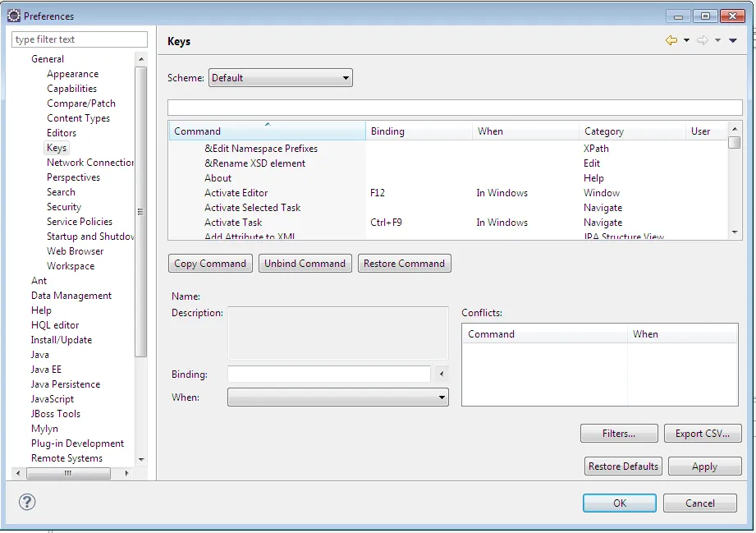
Task: Click the tree scroll up arrow
Action: (141, 59)
